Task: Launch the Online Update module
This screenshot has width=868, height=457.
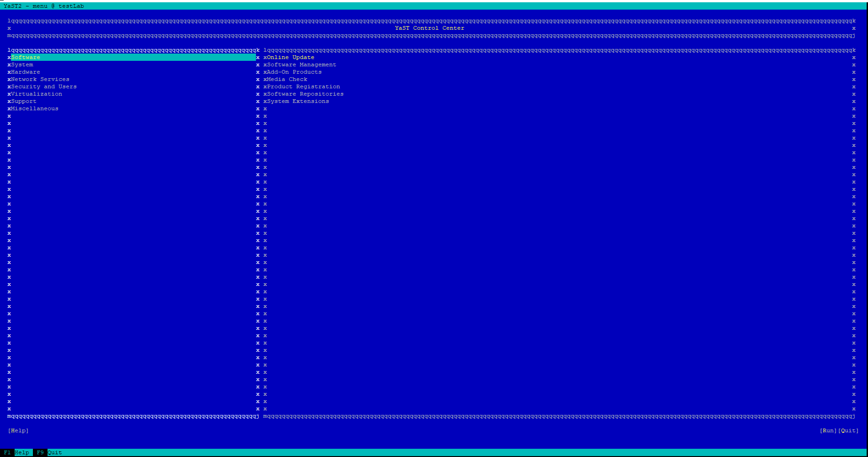Action: point(291,58)
